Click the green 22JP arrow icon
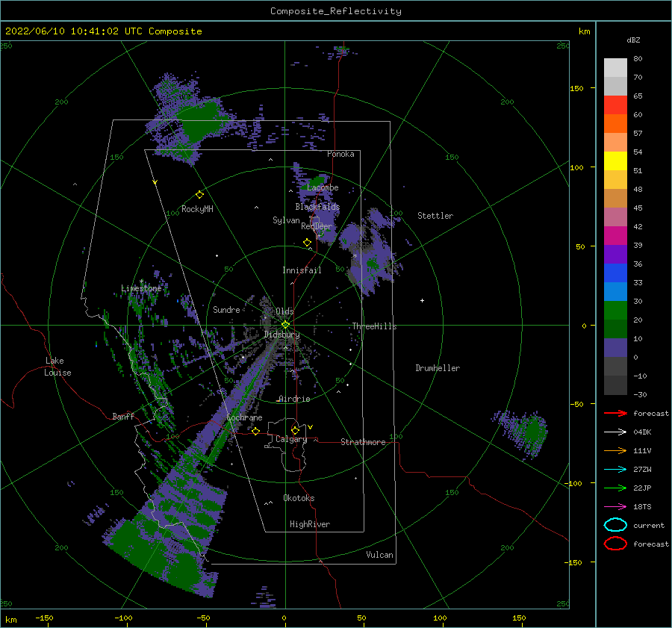 615,488
